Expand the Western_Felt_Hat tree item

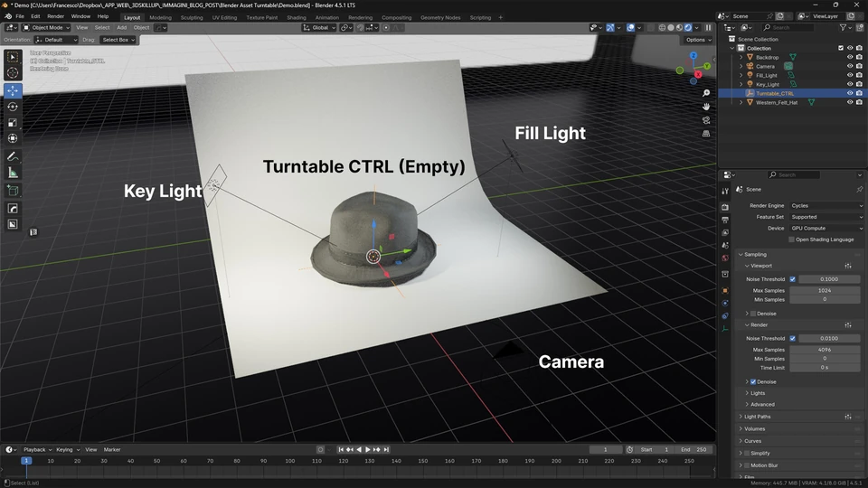[x=741, y=102]
